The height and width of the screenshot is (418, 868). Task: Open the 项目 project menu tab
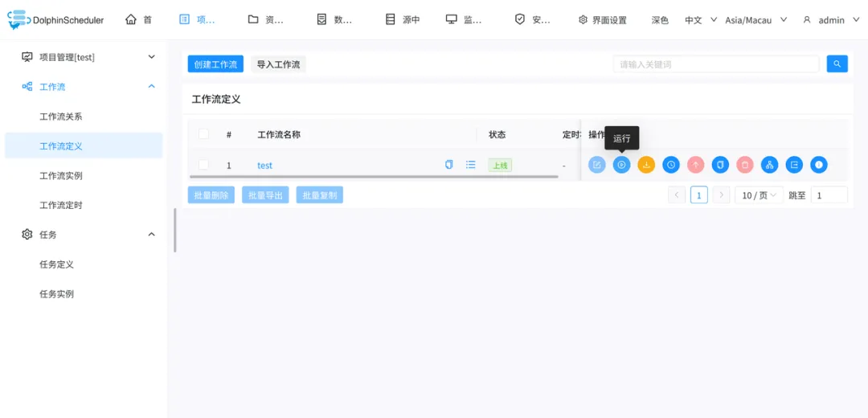tap(197, 20)
